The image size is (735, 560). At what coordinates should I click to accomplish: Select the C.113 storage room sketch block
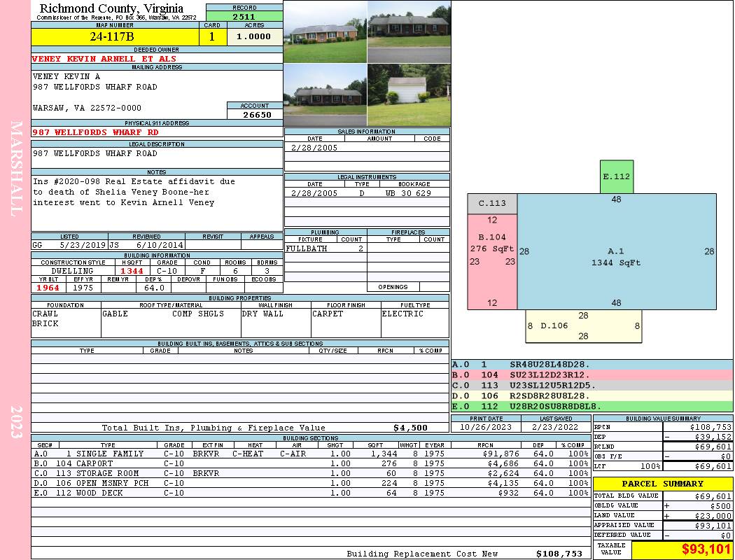(492, 204)
